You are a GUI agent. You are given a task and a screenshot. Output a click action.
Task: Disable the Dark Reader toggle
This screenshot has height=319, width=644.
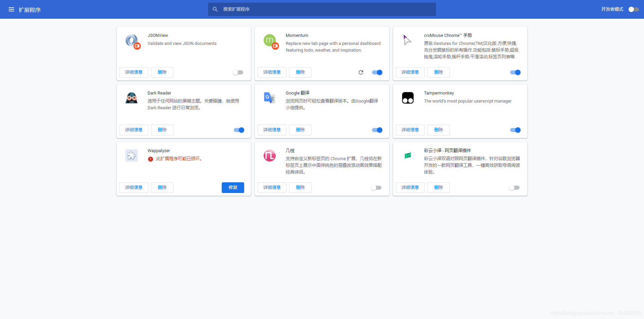[238, 130]
